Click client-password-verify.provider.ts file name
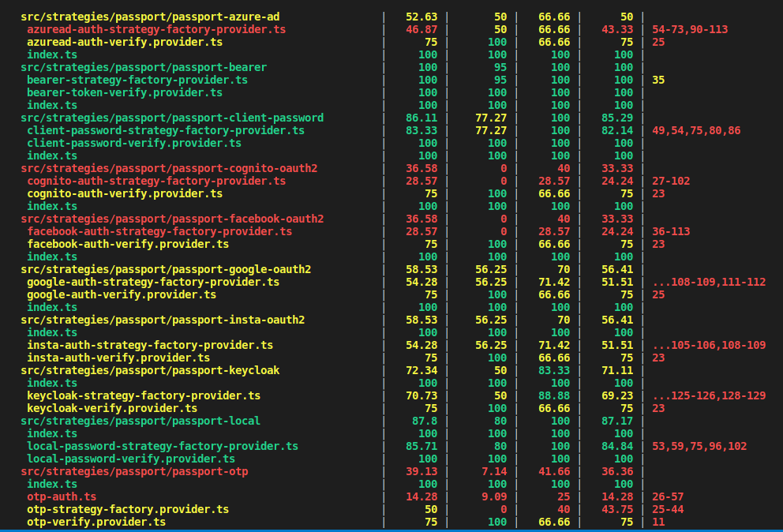 (x=134, y=143)
